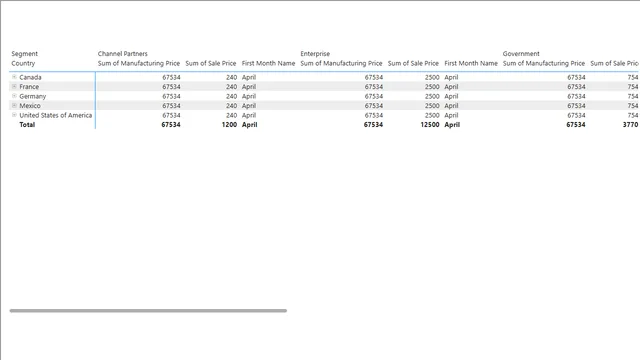Click the Government total sale price 3770
The width and height of the screenshot is (640, 360).
pos(630,124)
